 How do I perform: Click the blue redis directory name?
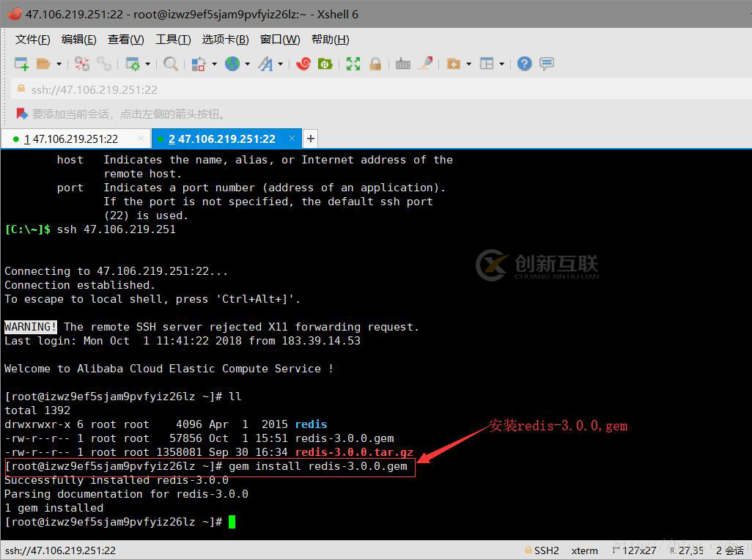point(312,424)
